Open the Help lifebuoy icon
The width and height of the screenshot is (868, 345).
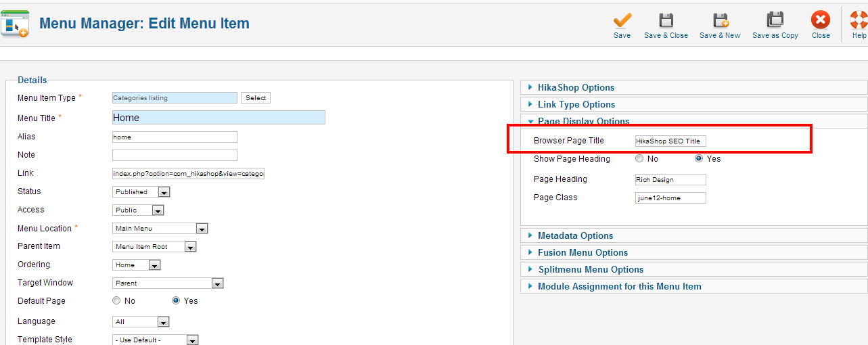coord(859,20)
